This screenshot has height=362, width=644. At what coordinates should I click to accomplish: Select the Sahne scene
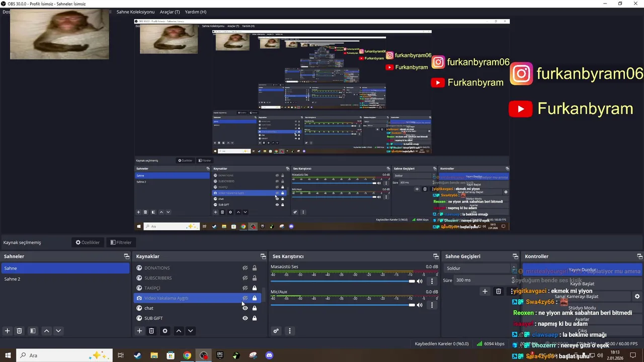pos(65,268)
